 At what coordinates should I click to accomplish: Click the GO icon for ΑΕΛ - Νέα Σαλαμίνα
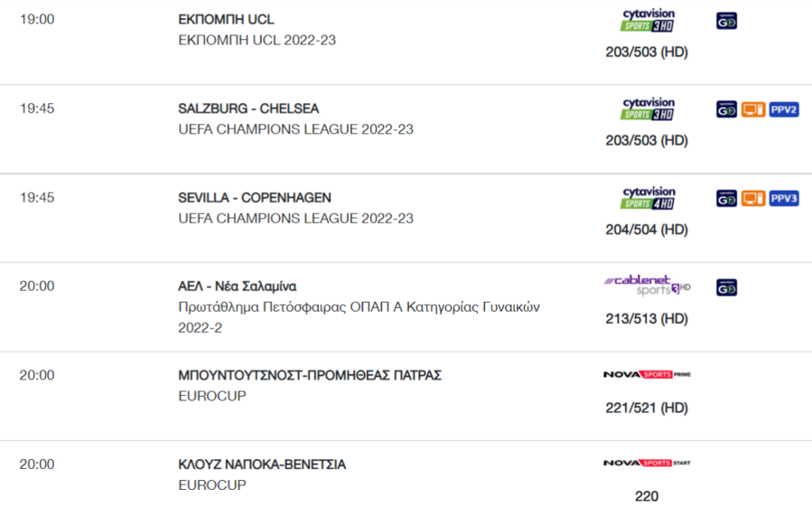[x=726, y=288]
